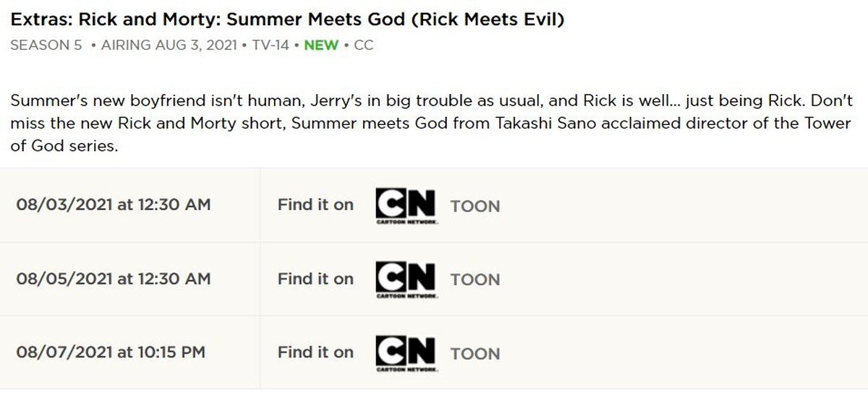Screen dimensions: 868x393
Task: Click the Cartoon Network logo for 08/05/2021 airing
Action: (x=405, y=280)
